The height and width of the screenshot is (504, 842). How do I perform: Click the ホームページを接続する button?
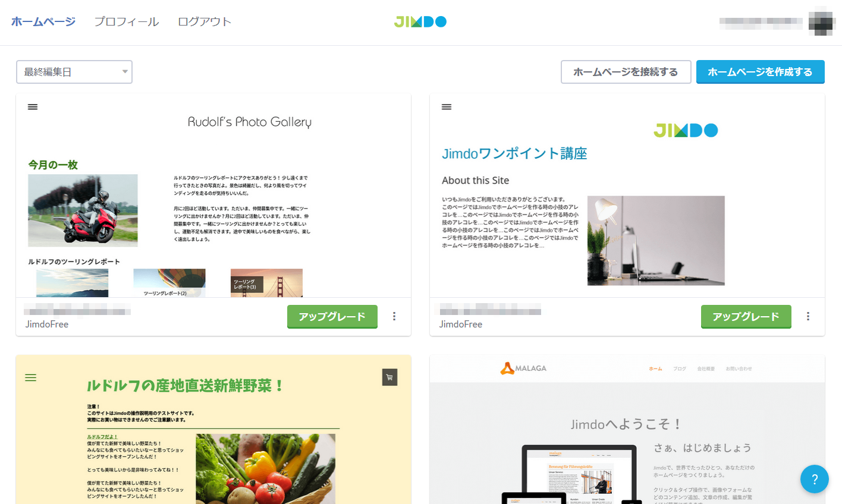pos(626,72)
